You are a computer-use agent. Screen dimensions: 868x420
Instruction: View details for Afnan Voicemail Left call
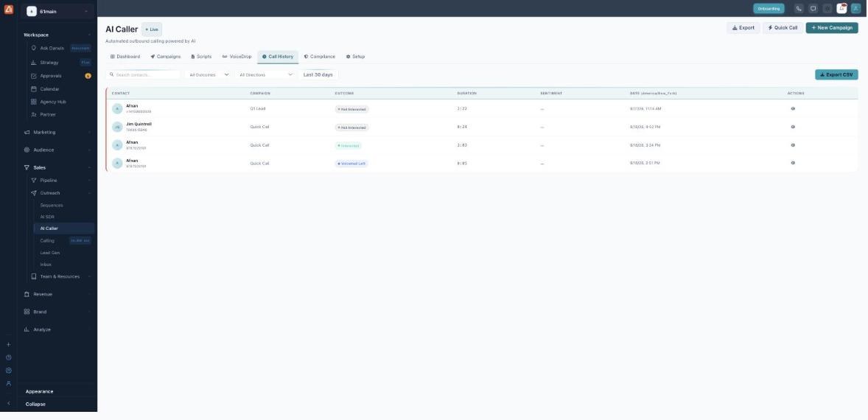point(793,163)
